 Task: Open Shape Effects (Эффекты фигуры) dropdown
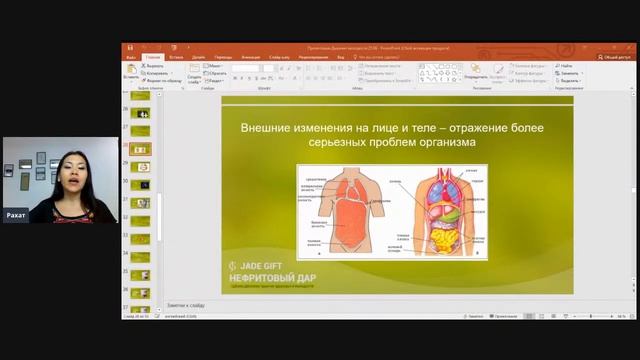pos(528,81)
